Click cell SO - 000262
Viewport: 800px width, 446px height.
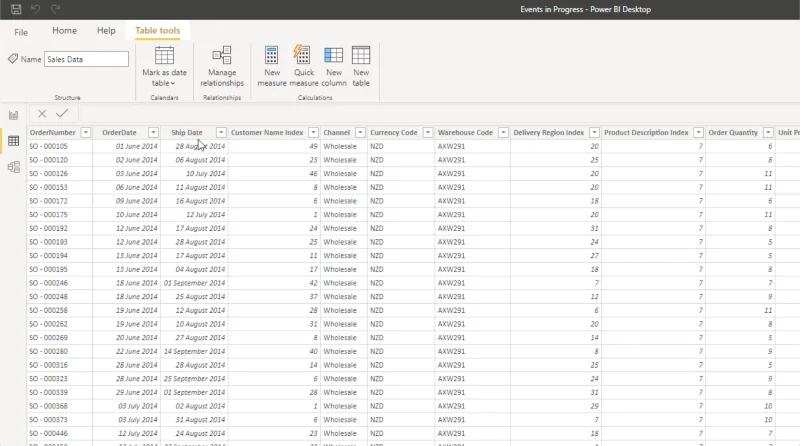48,324
